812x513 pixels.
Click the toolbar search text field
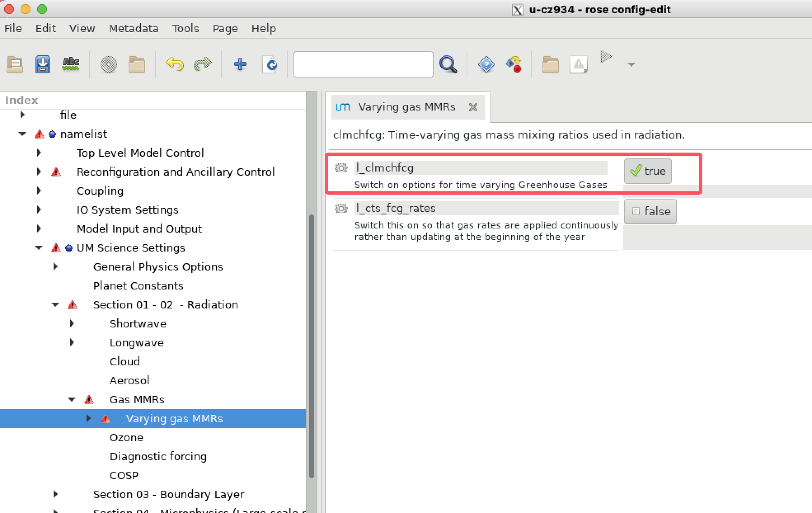(x=363, y=64)
